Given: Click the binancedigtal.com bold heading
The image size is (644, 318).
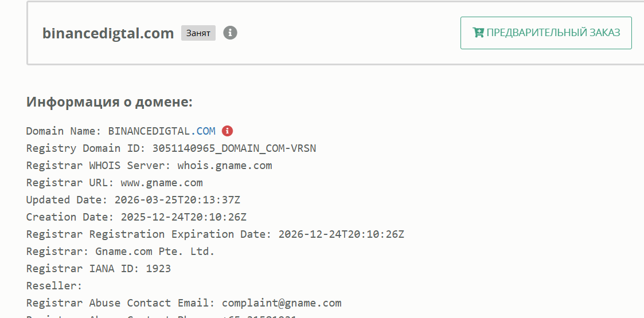Looking at the screenshot, I should click(108, 33).
